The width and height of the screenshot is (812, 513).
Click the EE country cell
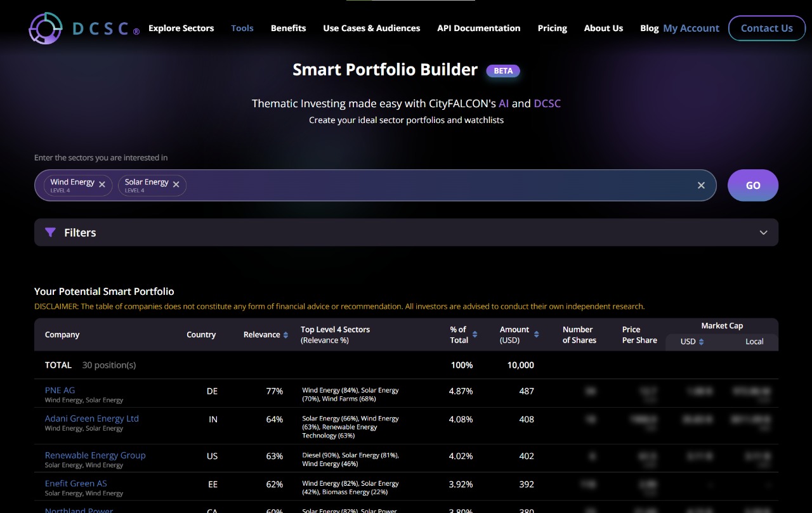(x=213, y=484)
